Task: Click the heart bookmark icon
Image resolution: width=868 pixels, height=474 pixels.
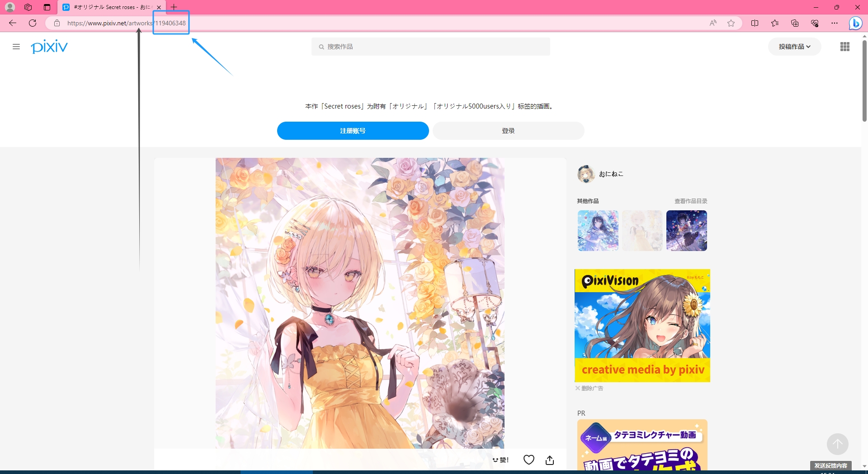Action: (528, 460)
